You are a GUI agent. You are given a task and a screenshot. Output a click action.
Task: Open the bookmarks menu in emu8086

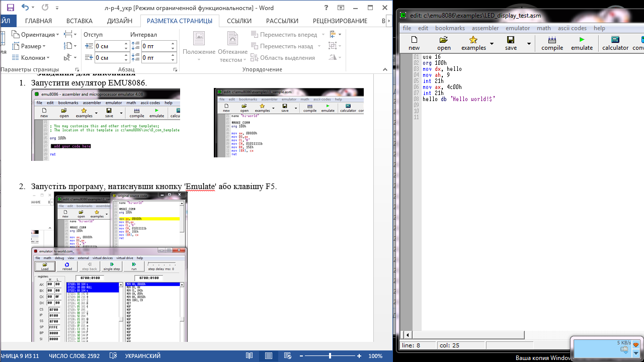(x=450, y=28)
